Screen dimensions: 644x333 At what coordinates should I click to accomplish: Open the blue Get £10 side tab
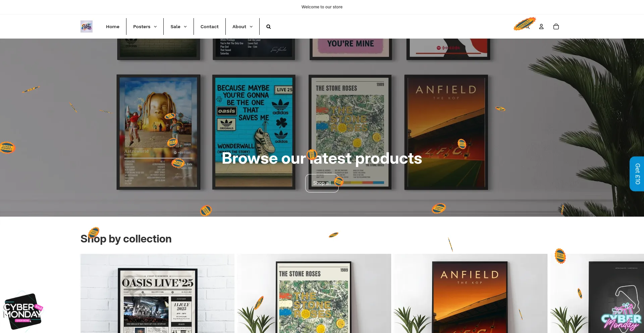[x=637, y=174]
